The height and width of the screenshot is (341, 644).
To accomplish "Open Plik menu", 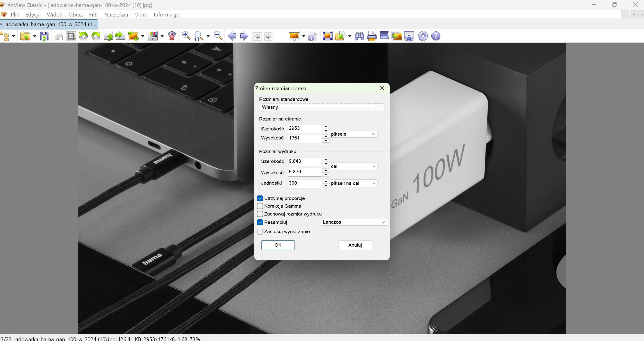I will click(15, 14).
